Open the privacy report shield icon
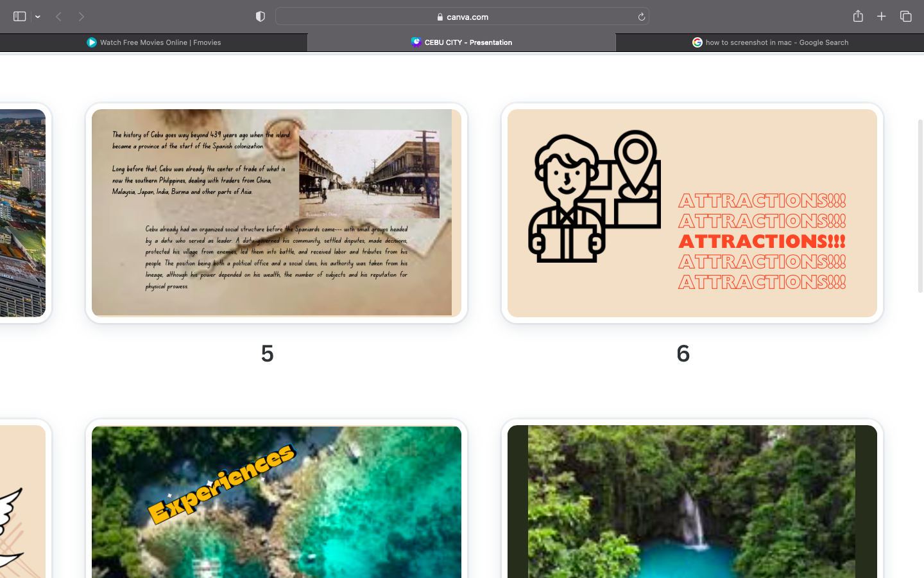Screen dimensions: 924x578 [x=261, y=17]
